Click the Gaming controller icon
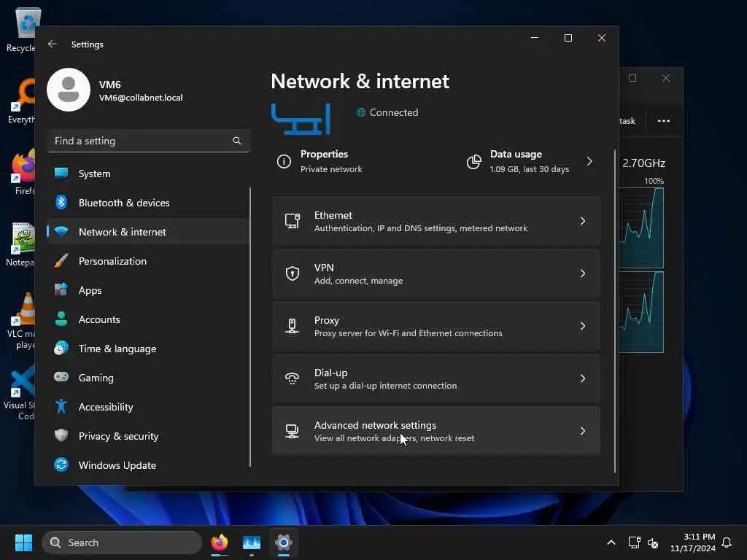The height and width of the screenshot is (560, 747). [61, 377]
